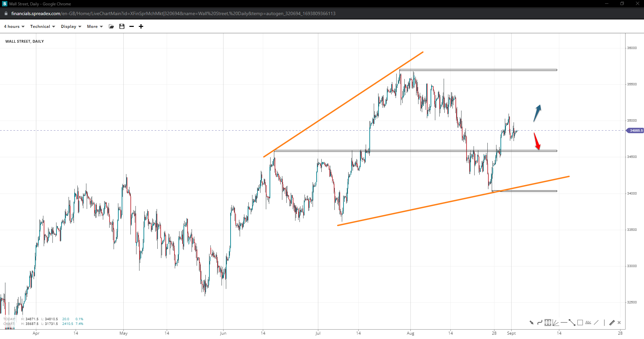This screenshot has width=644, height=339.
Task: Pick the diagonal line drawing tool
Action: point(596,323)
